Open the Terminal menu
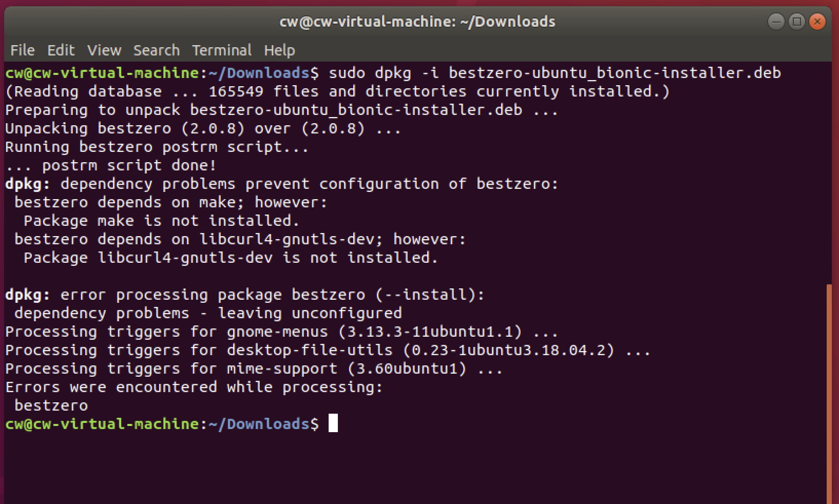 click(x=222, y=50)
